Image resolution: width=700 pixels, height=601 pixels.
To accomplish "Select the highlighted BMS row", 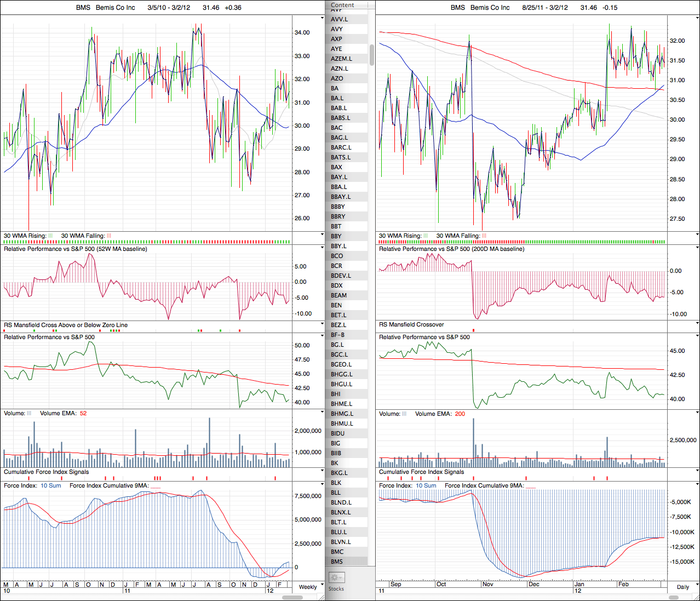I will coord(337,562).
